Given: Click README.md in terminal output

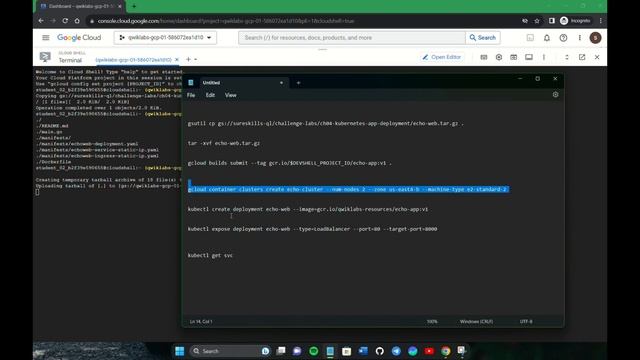Looking at the screenshot, I should (x=52, y=126).
